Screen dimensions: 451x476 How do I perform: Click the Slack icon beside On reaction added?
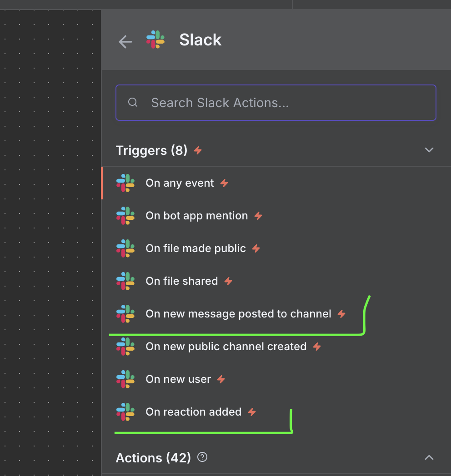click(x=125, y=412)
